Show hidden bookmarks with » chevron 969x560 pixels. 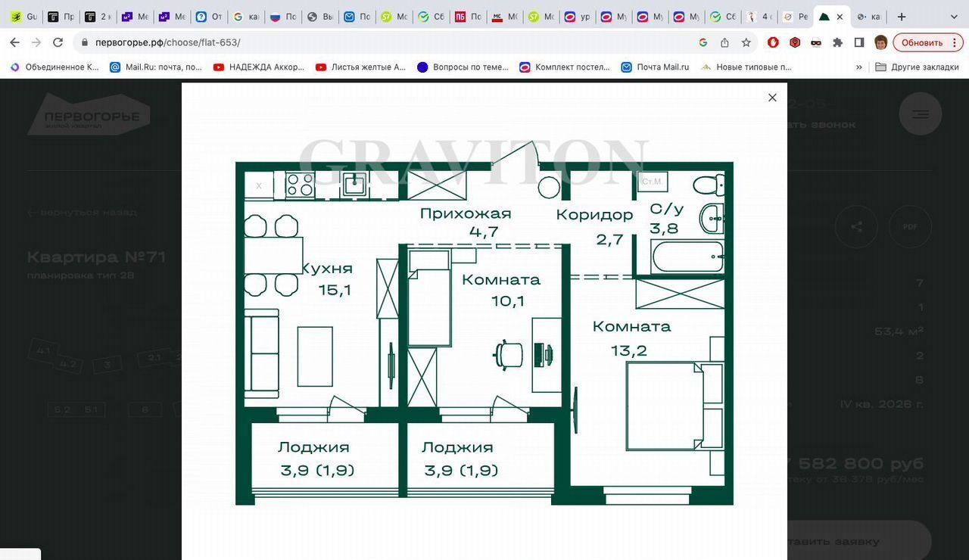click(859, 67)
